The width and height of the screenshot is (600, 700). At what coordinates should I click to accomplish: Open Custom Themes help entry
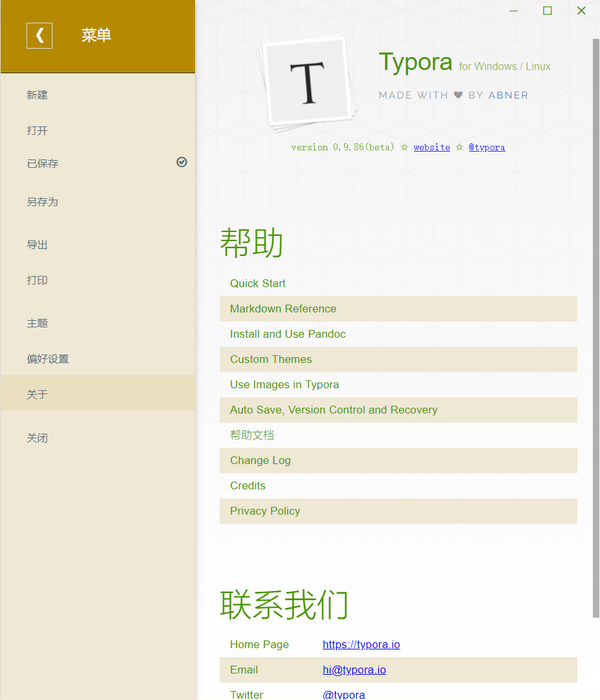pos(398,359)
